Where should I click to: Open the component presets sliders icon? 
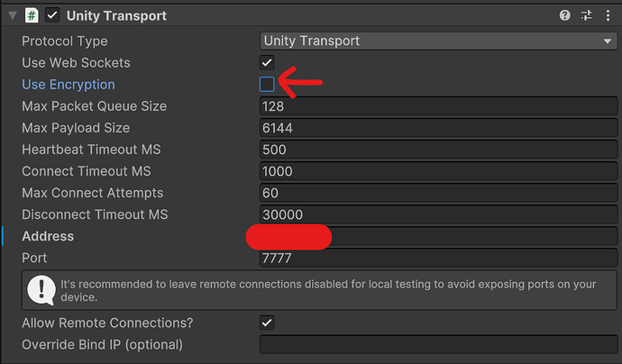tap(586, 15)
